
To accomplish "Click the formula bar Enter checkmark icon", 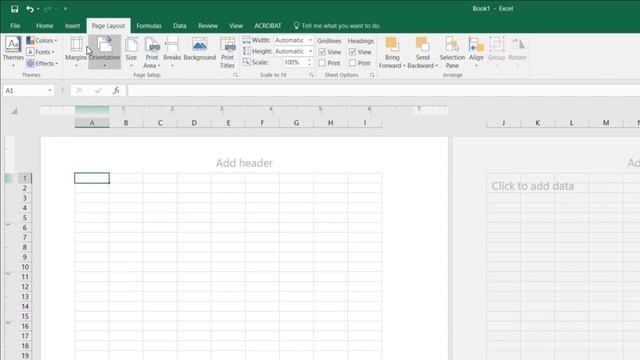I will [98, 90].
